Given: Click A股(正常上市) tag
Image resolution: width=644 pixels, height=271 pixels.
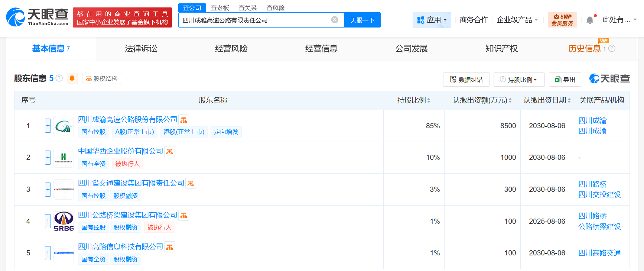Looking at the screenshot, I should pyautogui.click(x=134, y=132).
